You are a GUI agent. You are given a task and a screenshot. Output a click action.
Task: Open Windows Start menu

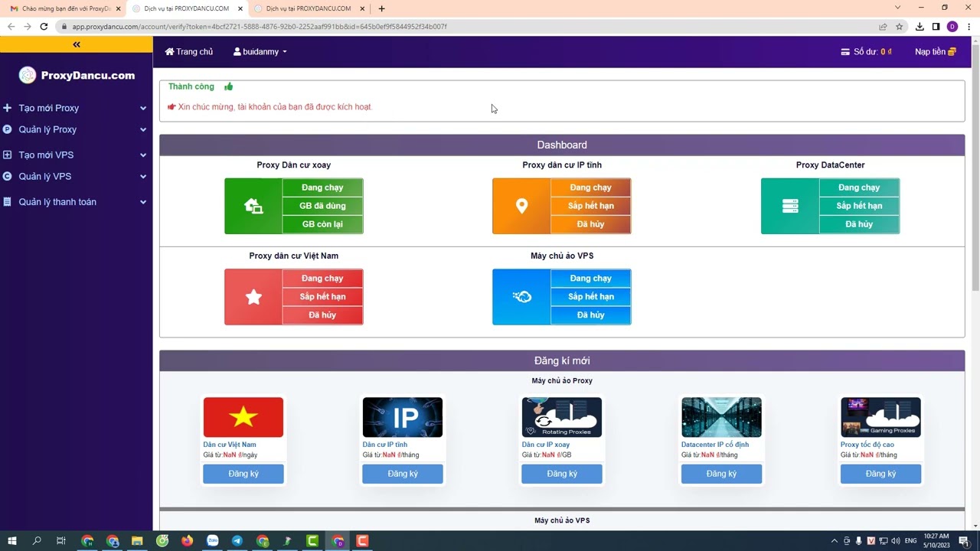pos(11,541)
